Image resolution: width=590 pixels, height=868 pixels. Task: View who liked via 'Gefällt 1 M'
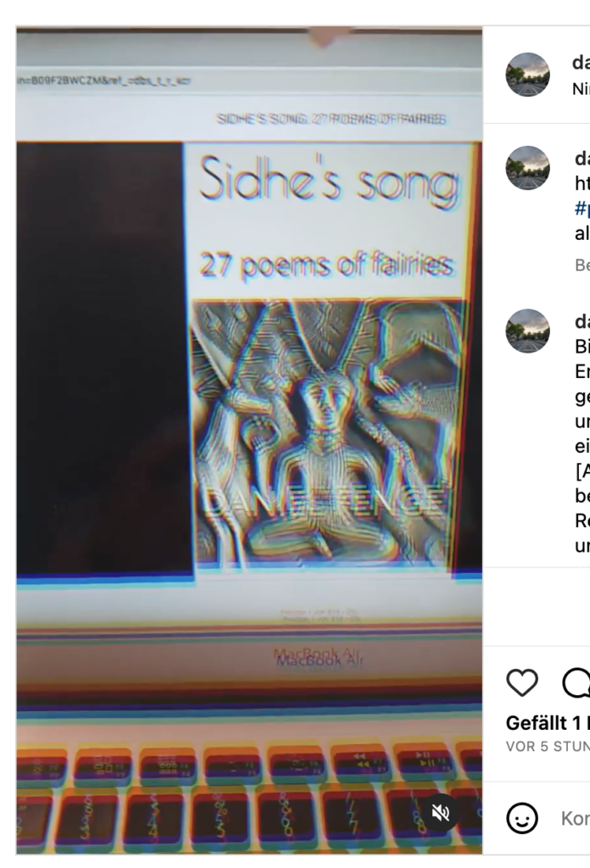[548, 723]
